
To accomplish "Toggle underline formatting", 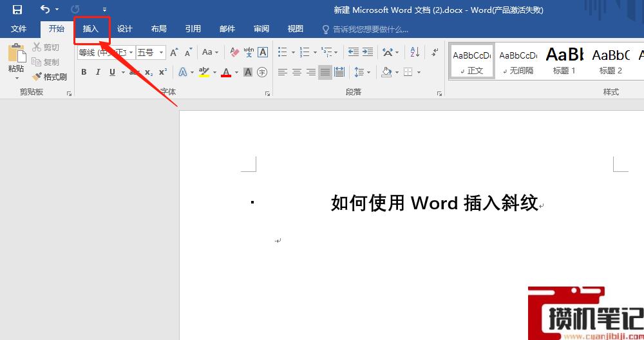I will click(112, 72).
